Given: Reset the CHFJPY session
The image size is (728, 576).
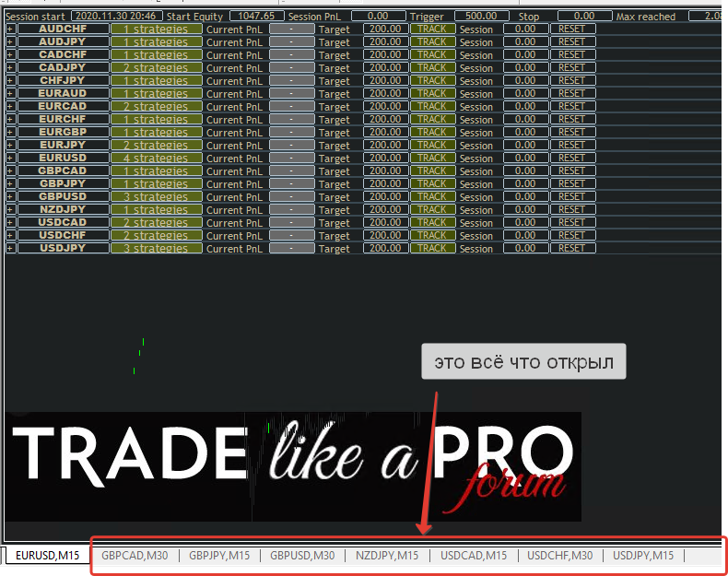Looking at the screenshot, I should (x=572, y=81).
